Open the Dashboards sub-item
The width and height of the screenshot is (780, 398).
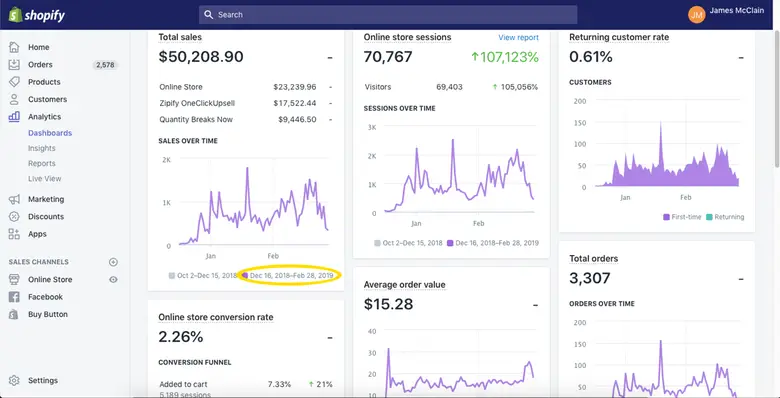tap(50, 133)
